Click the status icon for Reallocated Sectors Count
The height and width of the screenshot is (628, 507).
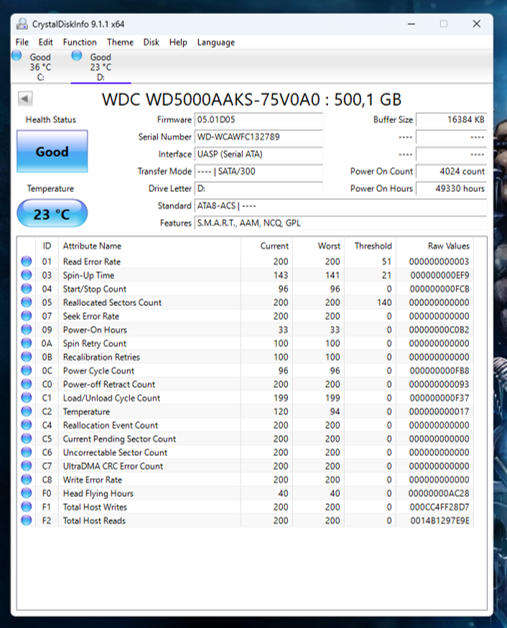click(26, 302)
